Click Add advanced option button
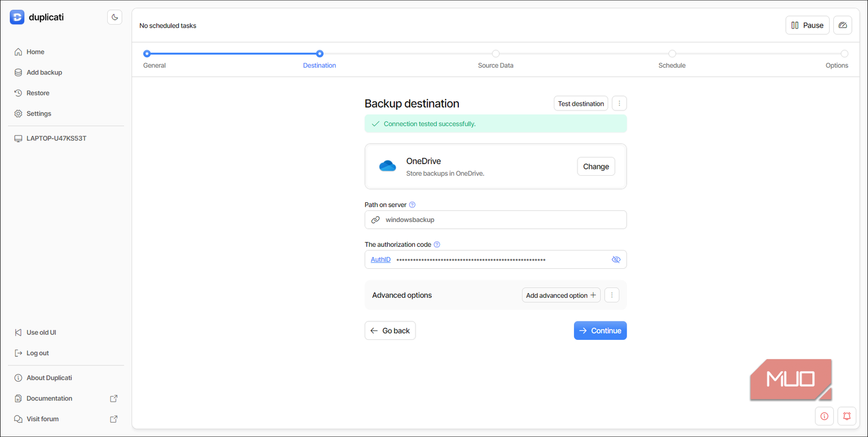This screenshot has width=868, height=437. click(561, 295)
